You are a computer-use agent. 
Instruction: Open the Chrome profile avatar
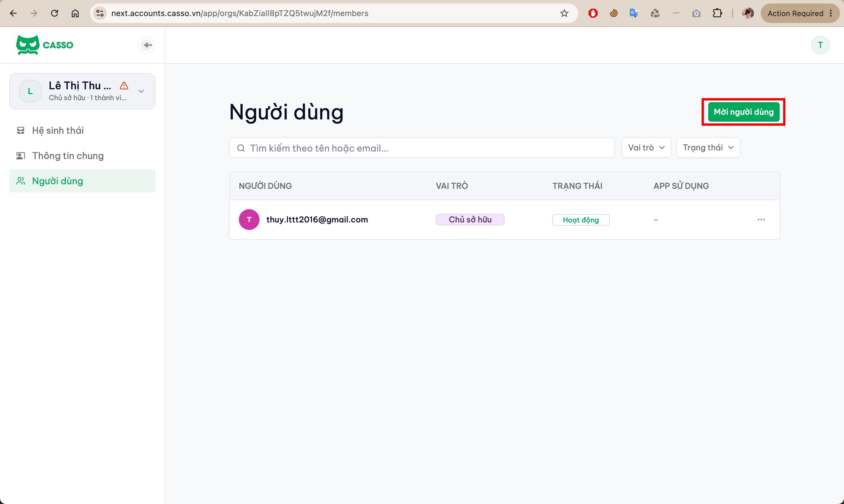pyautogui.click(x=748, y=13)
